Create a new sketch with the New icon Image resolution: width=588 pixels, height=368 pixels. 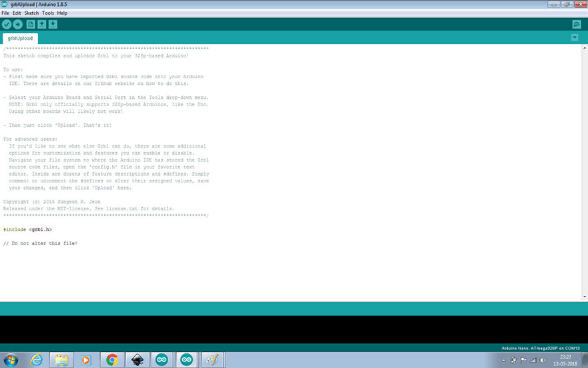[31, 25]
